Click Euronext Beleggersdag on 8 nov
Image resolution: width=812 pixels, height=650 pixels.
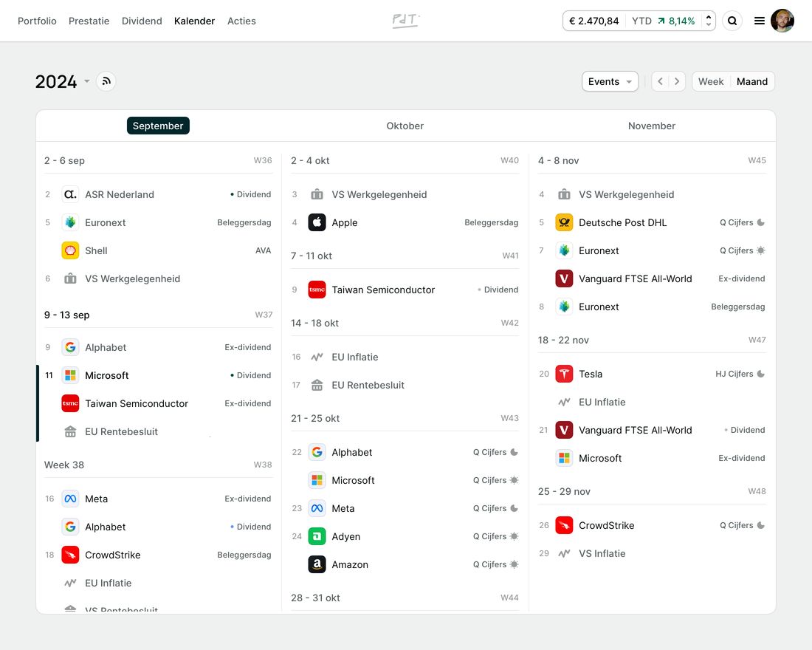coord(652,307)
